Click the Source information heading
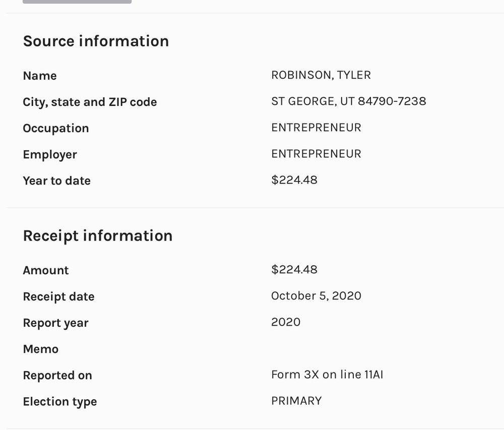 pos(96,41)
